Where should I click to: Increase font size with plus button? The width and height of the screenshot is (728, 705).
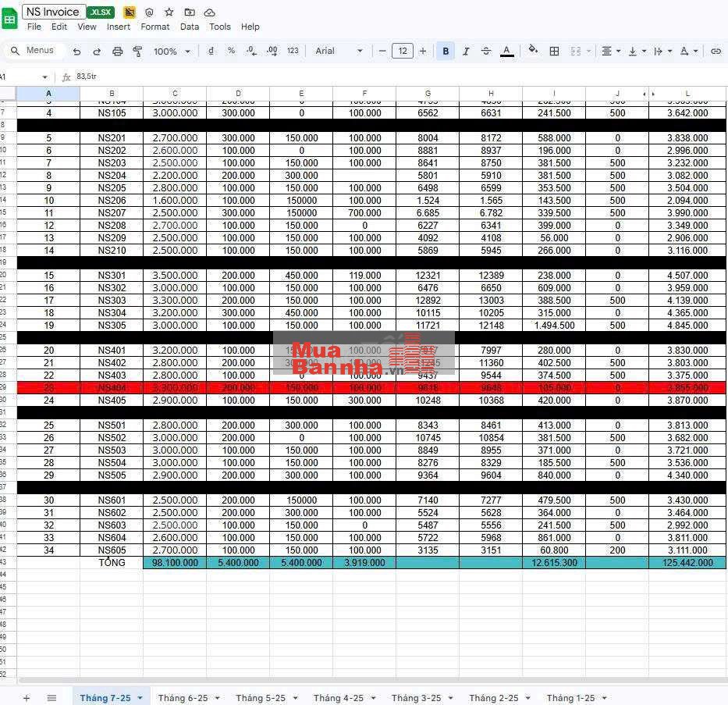423,52
